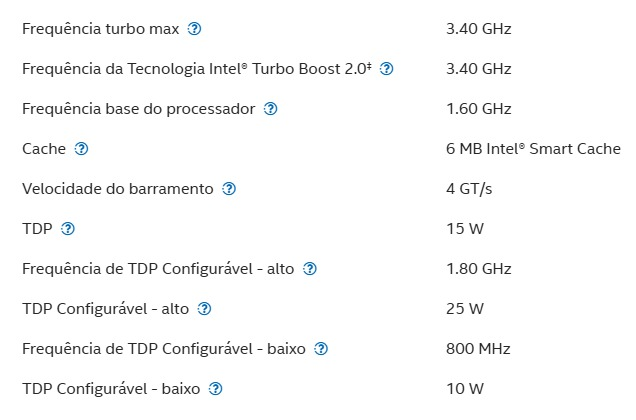Click the 1.60 GHz base frequency value
Screen dimensions: 636x420
[x=478, y=109]
